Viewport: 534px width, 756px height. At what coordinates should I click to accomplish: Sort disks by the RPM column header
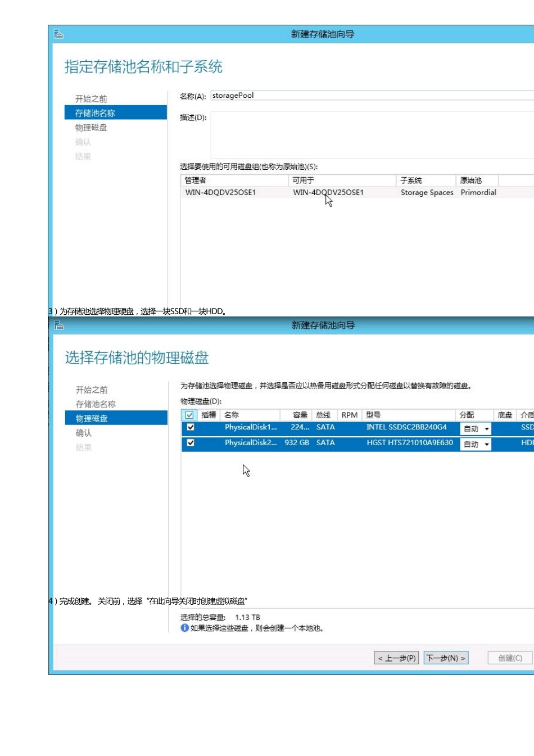coord(350,415)
